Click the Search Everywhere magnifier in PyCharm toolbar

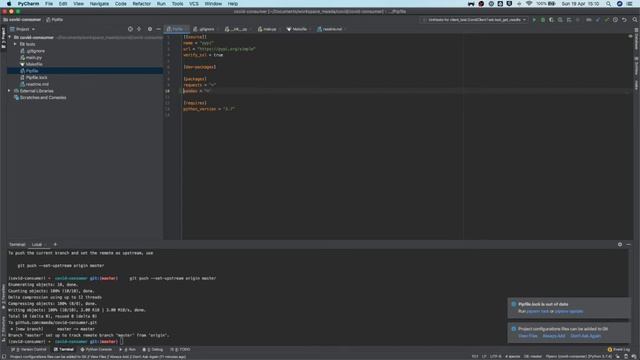(635, 20)
